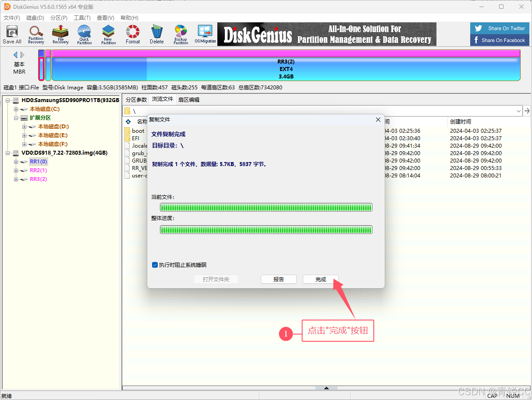This screenshot has height=400, width=532.
Task: Open the 磁盘(D) menu
Action: click(35, 18)
